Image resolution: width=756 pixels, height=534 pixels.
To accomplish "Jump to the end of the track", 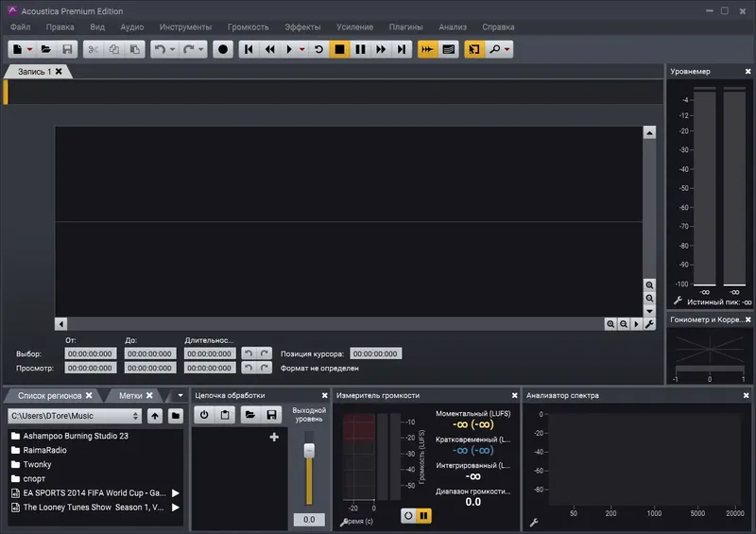I will click(402, 49).
